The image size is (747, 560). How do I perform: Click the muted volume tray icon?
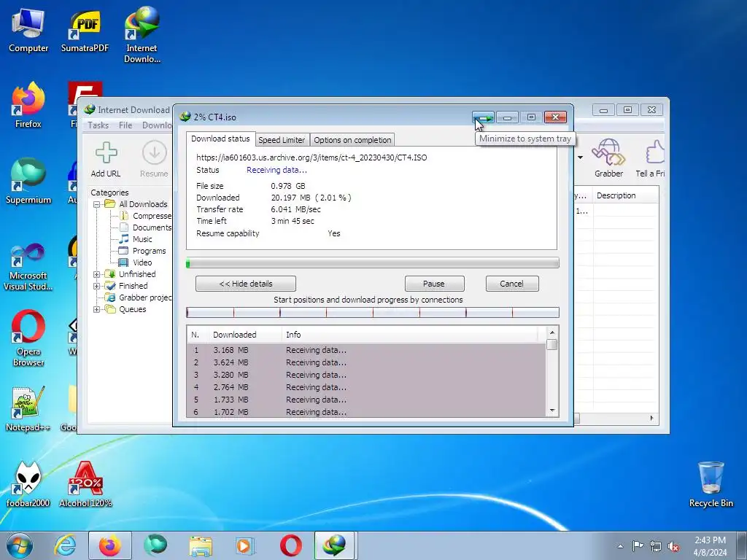tap(673, 547)
